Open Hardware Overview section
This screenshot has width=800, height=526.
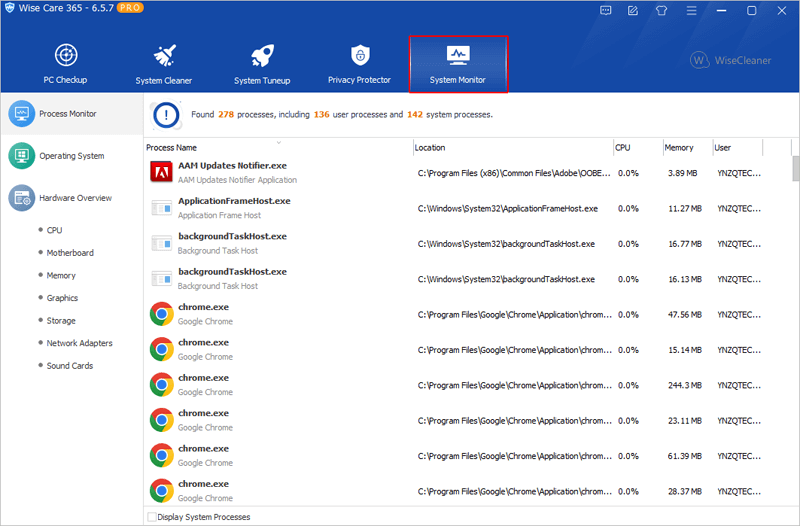(71, 198)
